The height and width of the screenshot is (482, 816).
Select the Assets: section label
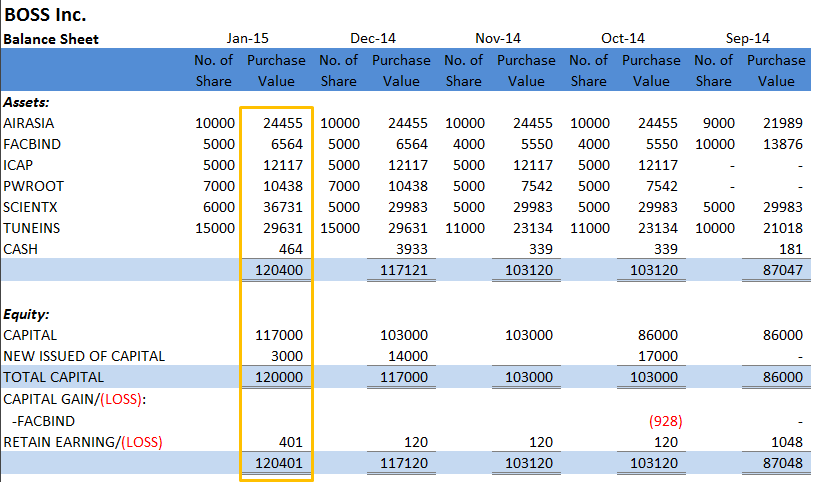pos(26,102)
